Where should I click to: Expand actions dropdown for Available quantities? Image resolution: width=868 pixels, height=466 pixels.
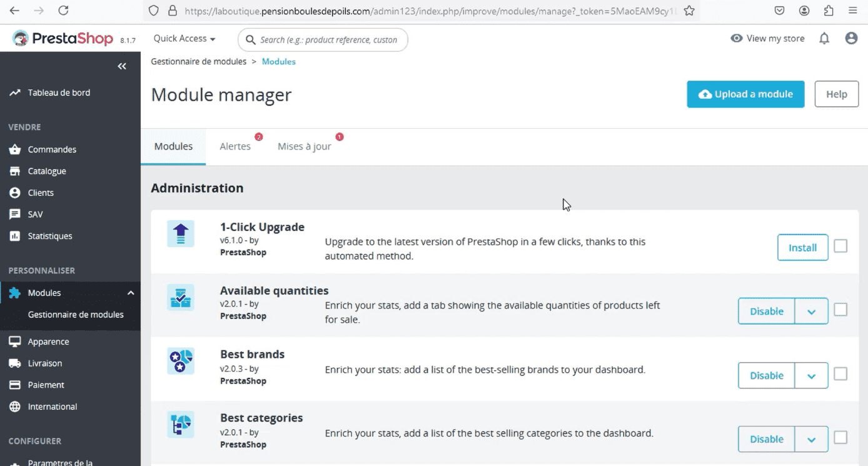(x=812, y=312)
